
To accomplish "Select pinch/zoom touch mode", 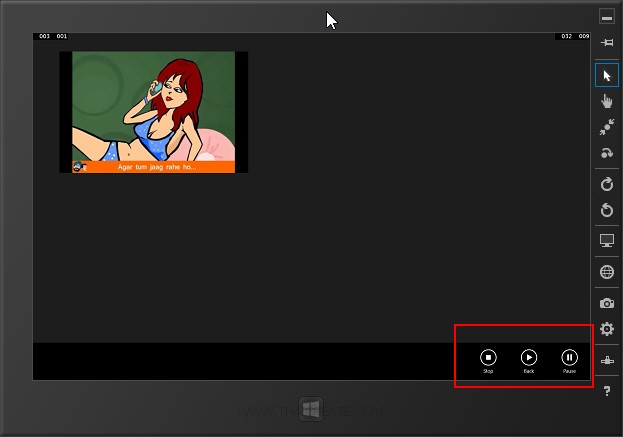I will [607, 127].
